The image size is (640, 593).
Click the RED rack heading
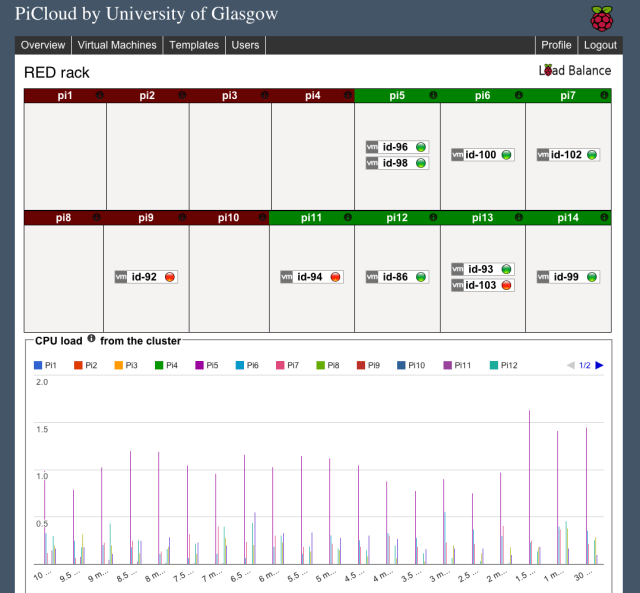(x=57, y=73)
